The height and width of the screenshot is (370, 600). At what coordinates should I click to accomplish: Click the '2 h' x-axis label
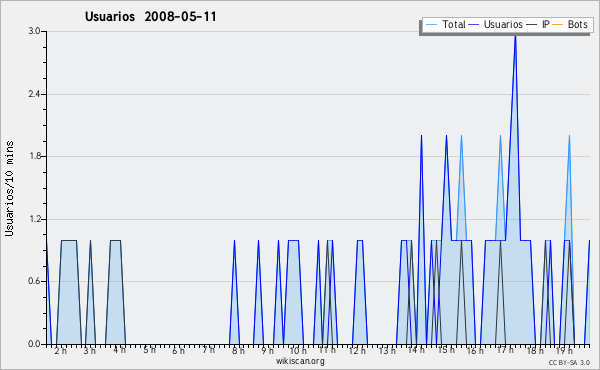coord(60,350)
